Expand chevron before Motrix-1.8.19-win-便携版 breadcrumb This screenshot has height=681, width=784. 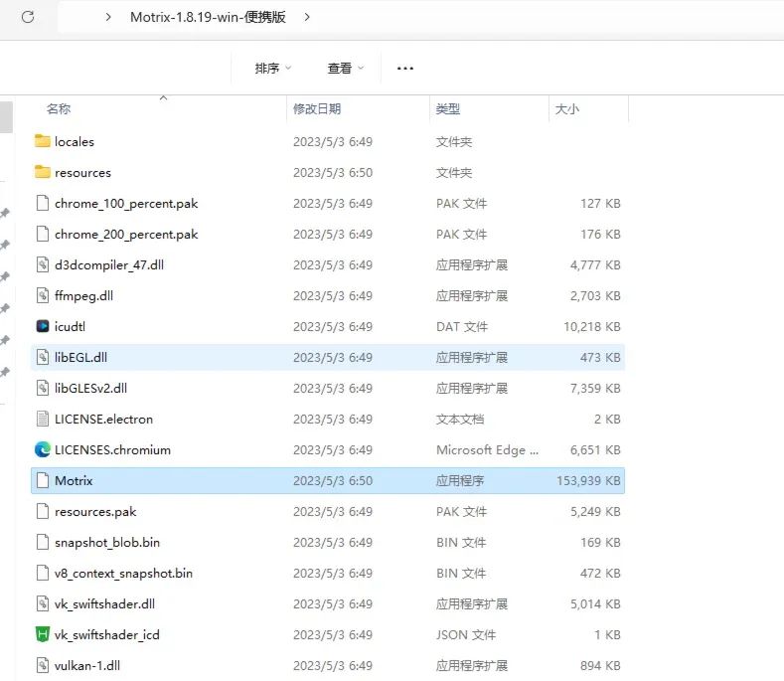[x=108, y=17]
